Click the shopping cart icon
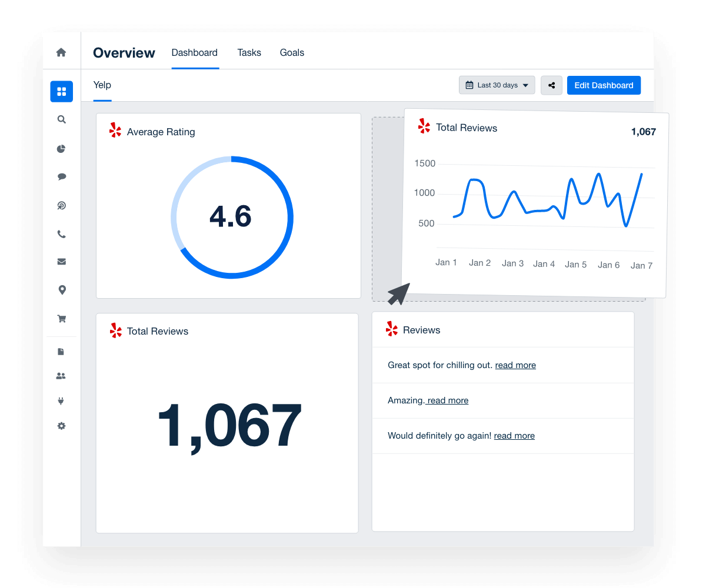 [x=61, y=319]
